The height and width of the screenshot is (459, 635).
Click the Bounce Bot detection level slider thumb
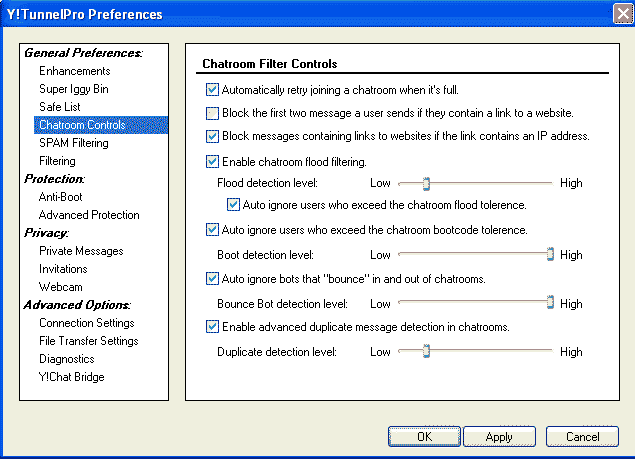click(x=550, y=302)
